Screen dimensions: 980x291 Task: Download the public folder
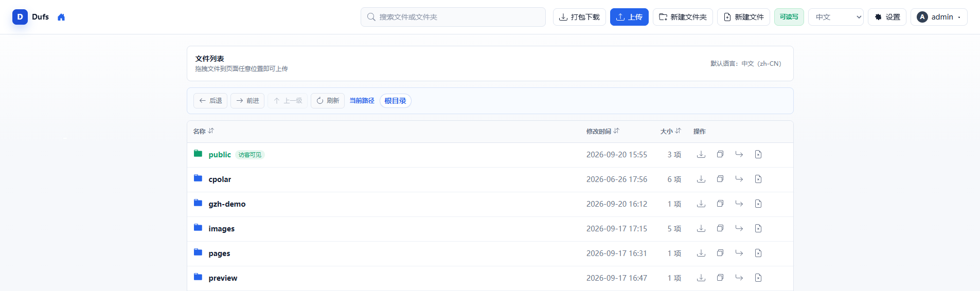click(x=701, y=154)
